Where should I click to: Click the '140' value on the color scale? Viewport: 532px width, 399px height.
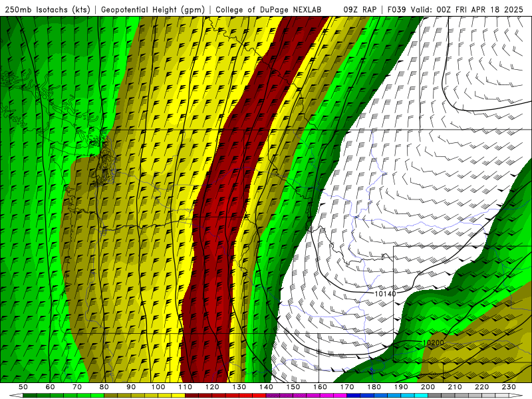point(267,387)
